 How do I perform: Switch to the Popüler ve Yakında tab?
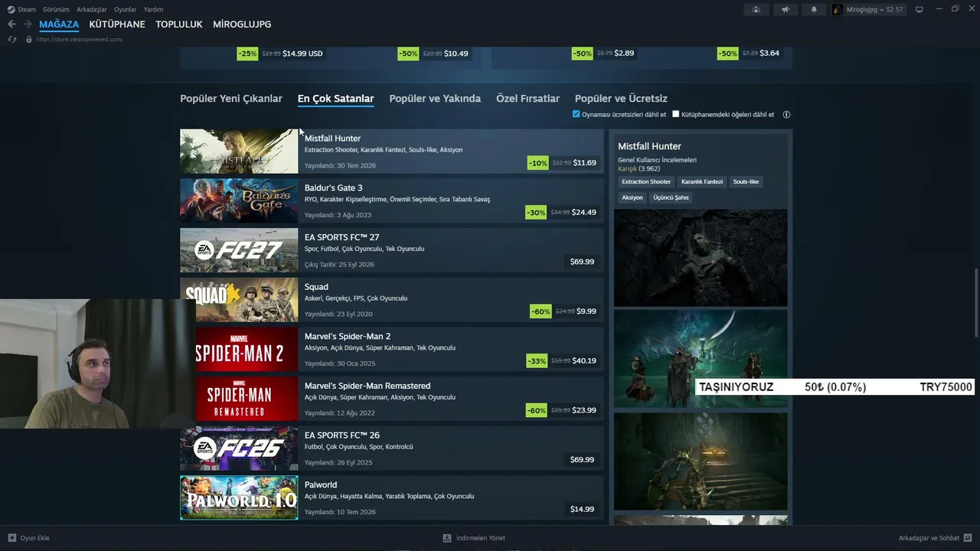point(435,99)
